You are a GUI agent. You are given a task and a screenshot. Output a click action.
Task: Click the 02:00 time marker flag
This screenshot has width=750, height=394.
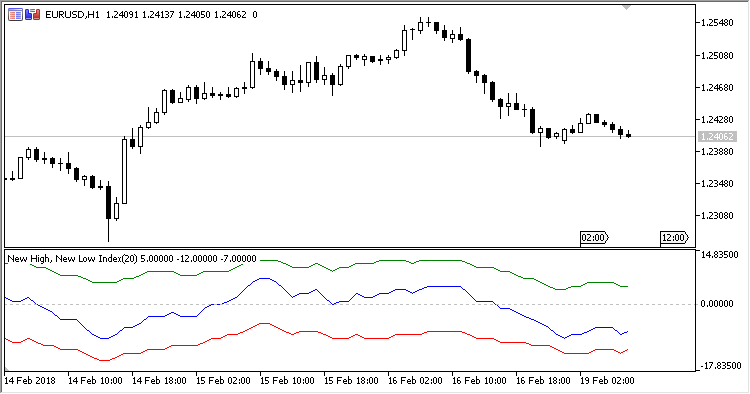[x=594, y=238]
